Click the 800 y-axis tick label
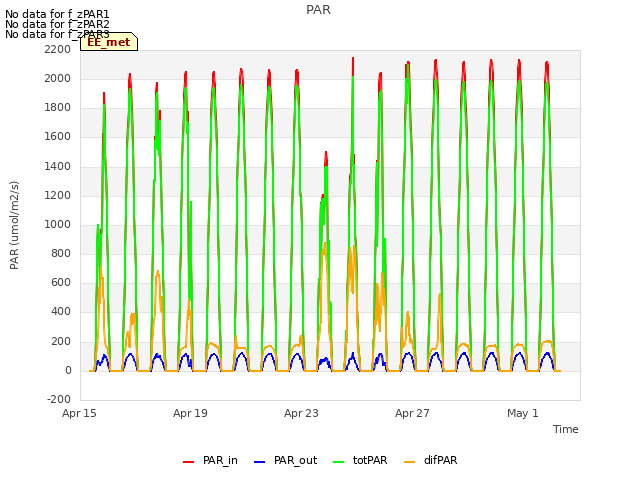This screenshot has height=480, width=640. (x=61, y=253)
